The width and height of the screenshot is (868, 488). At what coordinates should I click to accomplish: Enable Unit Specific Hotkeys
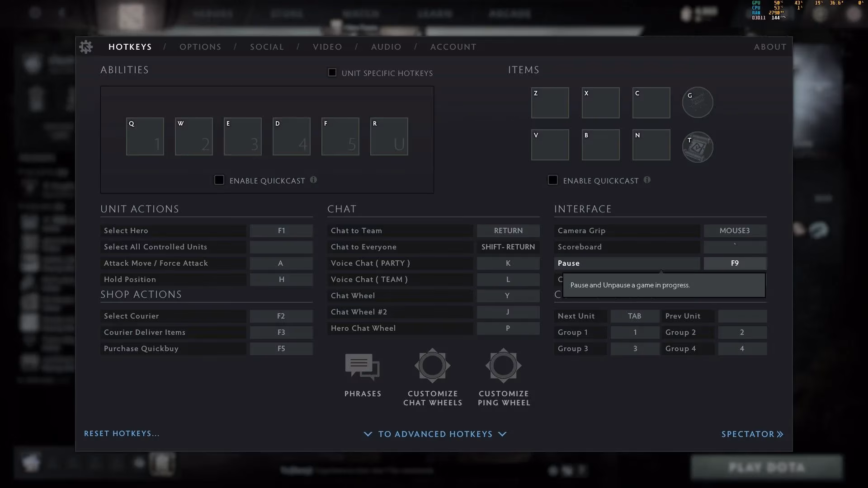(x=332, y=72)
